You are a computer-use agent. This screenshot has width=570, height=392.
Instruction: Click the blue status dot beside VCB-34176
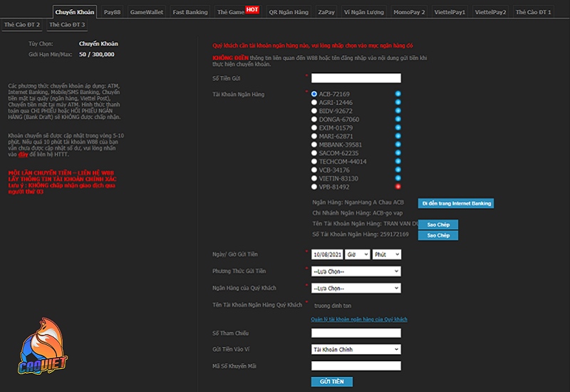pos(398,170)
